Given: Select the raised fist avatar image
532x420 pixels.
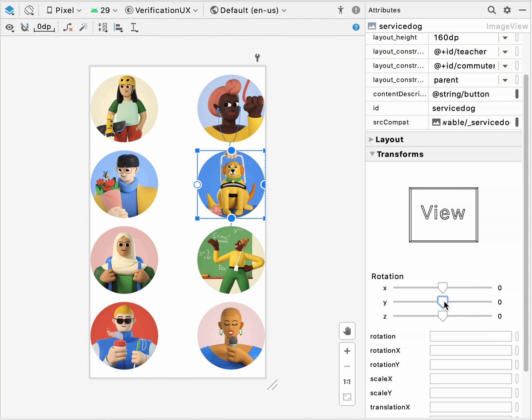Looking at the screenshot, I should 231,108.
